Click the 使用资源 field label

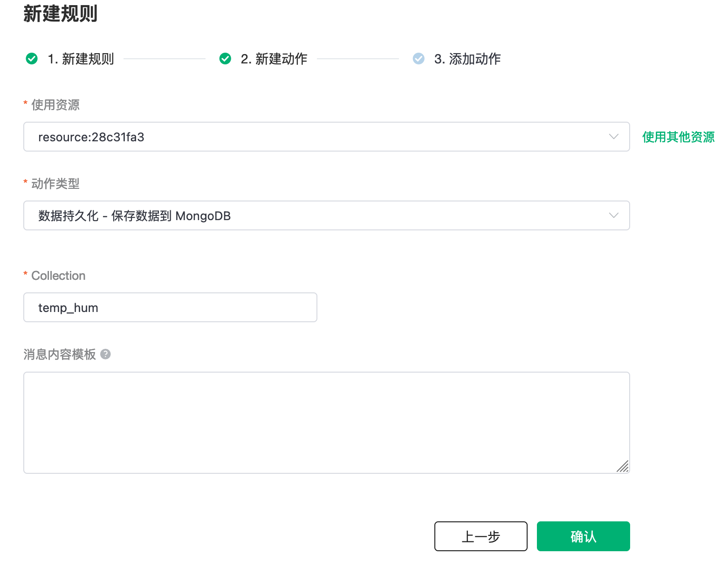[x=55, y=105]
